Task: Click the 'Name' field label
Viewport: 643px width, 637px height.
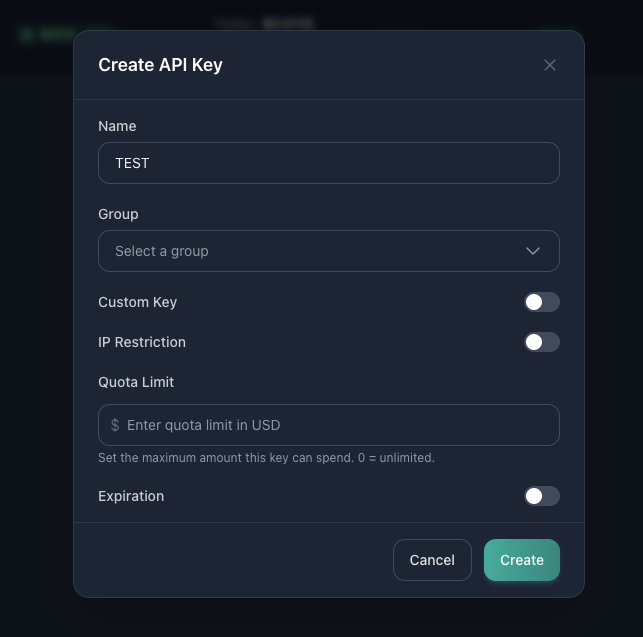Action: point(117,126)
